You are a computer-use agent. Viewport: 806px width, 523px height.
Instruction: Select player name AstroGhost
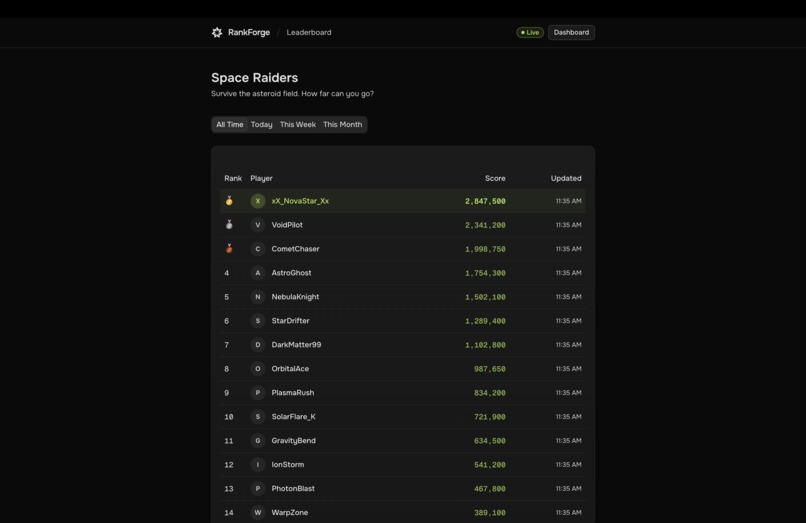[291, 273]
